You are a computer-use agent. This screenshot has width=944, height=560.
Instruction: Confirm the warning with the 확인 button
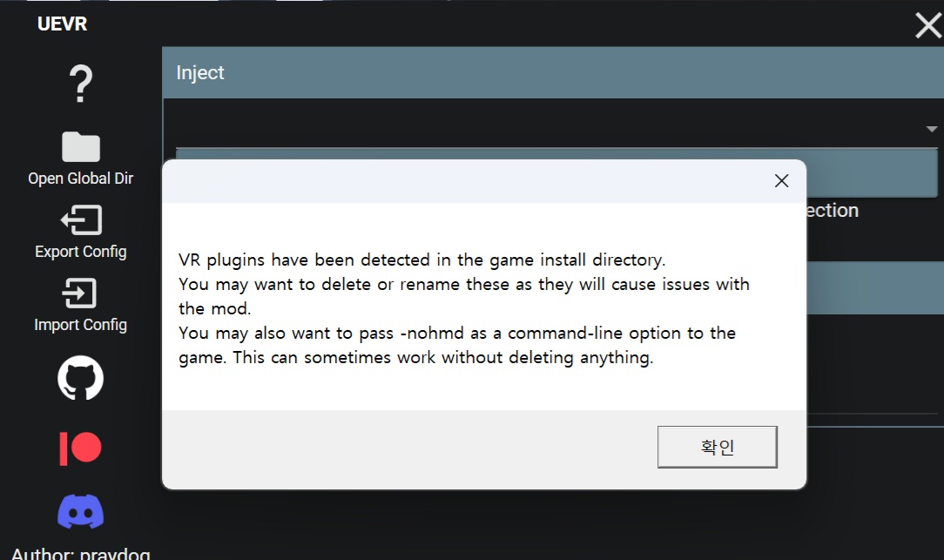[717, 447]
